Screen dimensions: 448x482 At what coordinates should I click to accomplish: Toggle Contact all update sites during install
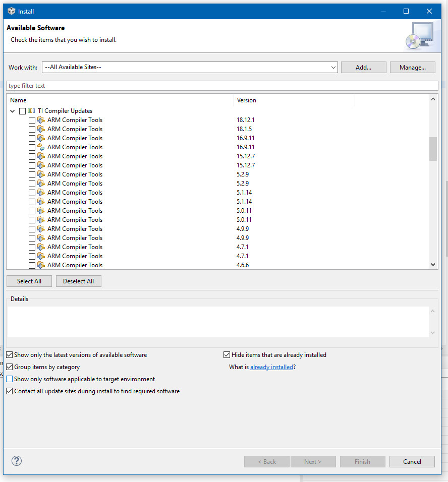point(10,391)
